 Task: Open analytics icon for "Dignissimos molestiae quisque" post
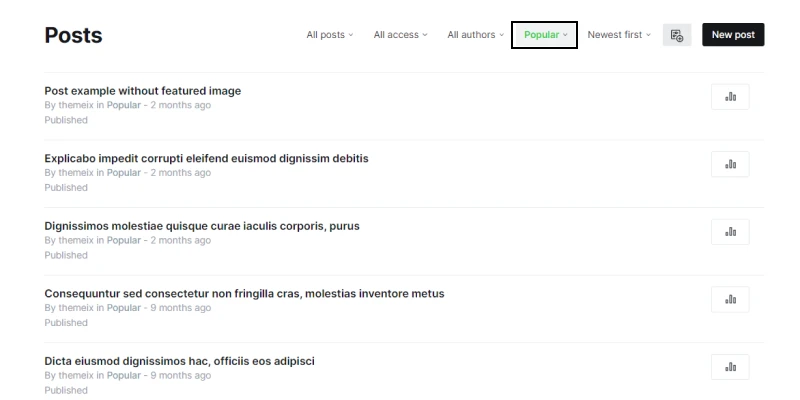point(730,232)
